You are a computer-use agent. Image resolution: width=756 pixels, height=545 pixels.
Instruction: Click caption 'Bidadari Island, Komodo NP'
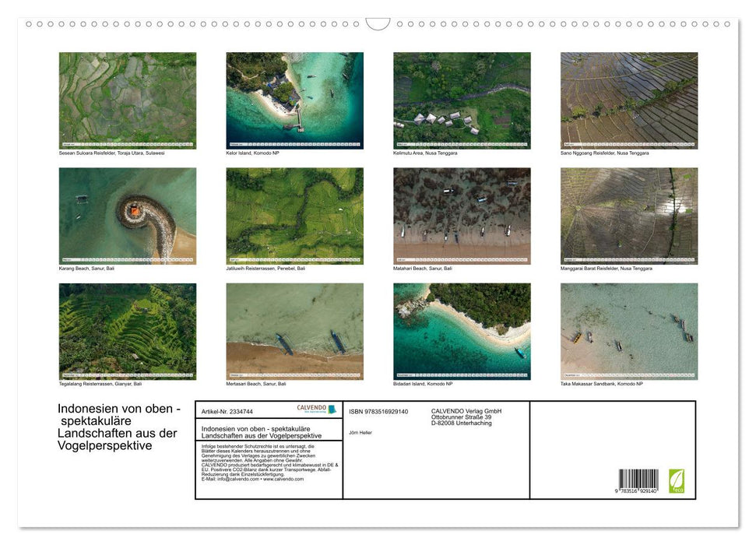pos(423,384)
